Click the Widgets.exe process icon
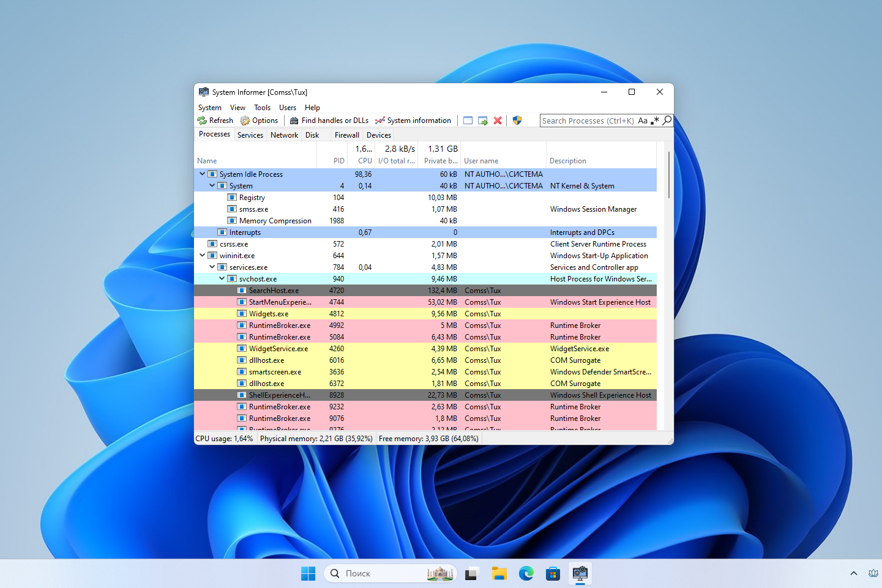The height and width of the screenshot is (588, 882). click(x=242, y=313)
